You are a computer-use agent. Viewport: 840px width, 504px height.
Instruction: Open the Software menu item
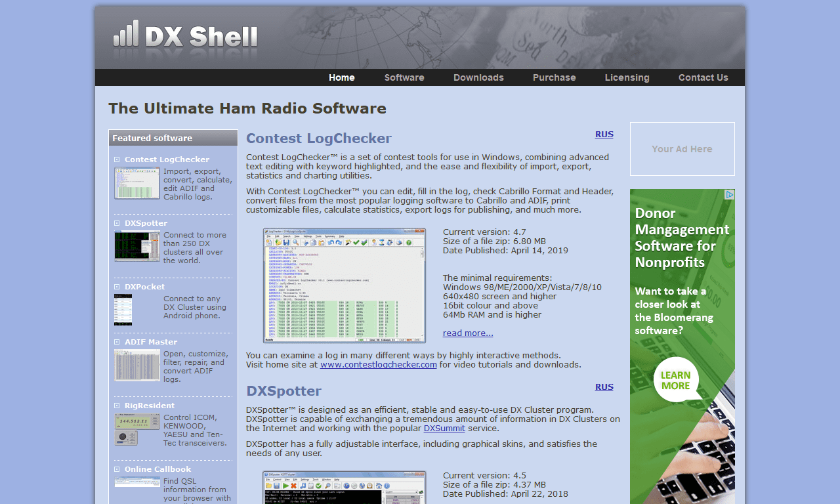click(404, 77)
